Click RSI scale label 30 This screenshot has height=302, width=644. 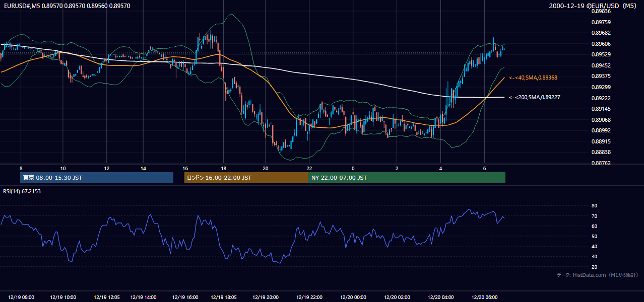(594, 257)
